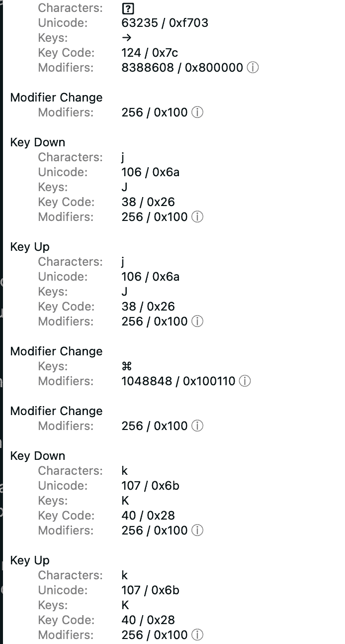The image size is (345, 644).
Task: Select the Key Up j heading
Action: (x=30, y=247)
